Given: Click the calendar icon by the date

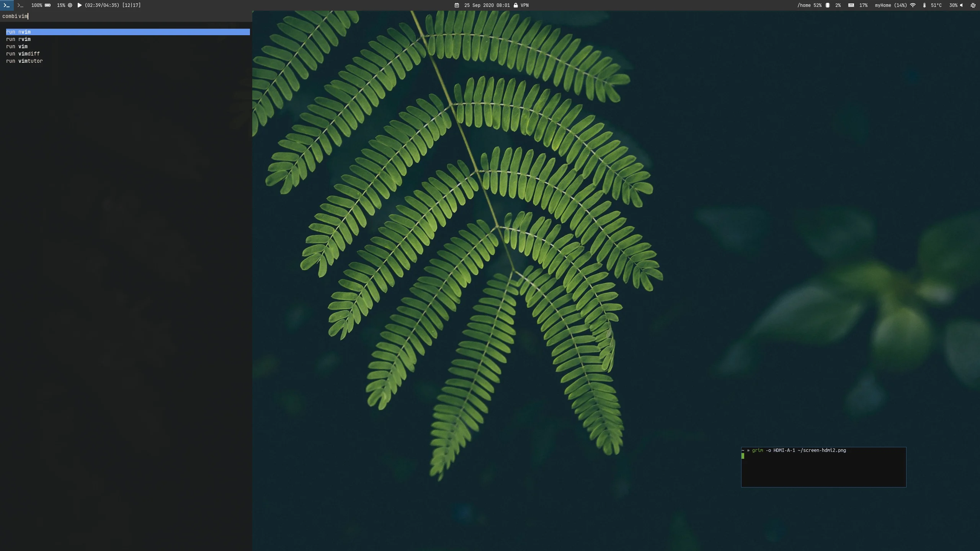Looking at the screenshot, I should (x=457, y=5).
